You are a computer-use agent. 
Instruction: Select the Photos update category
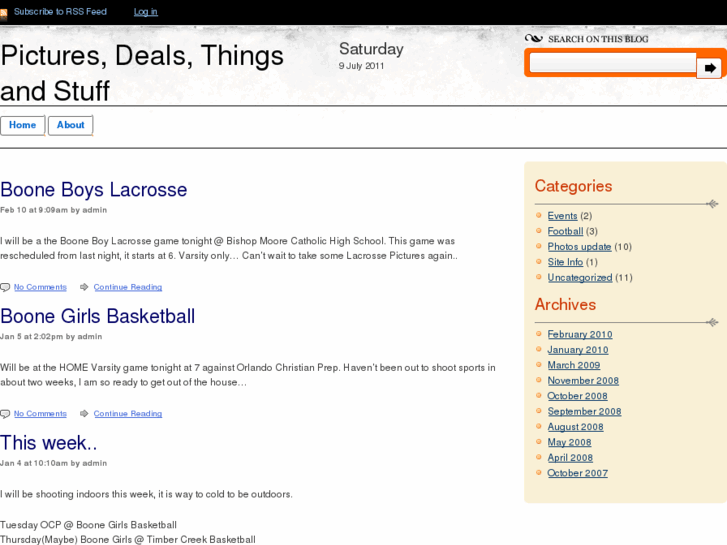580,247
